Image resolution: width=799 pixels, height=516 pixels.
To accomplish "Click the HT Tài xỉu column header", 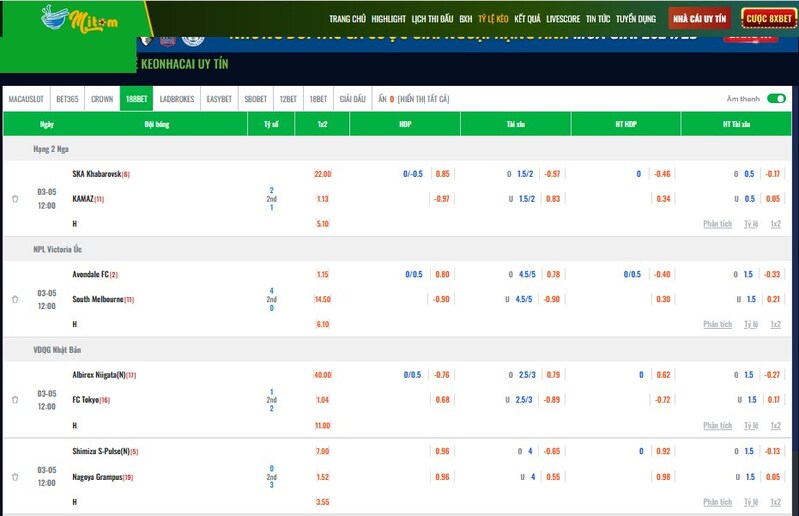I will (x=736, y=124).
